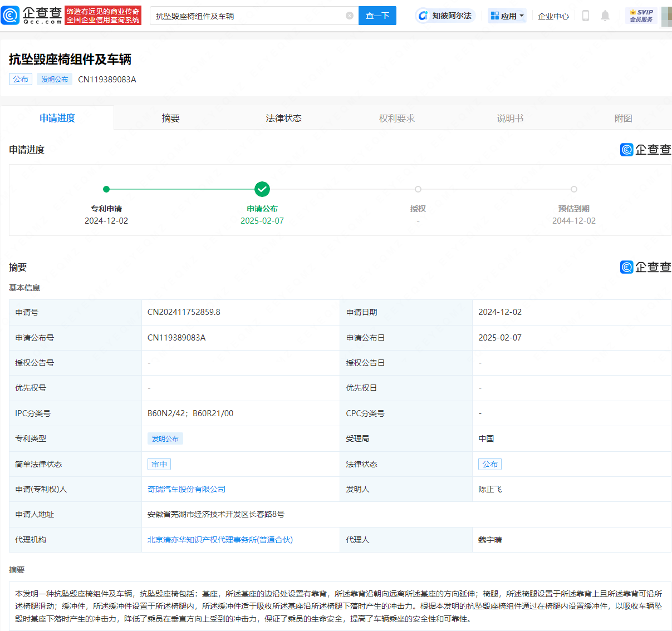
Task: Click the 授权 timeline marker circle
Action: click(x=418, y=189)
